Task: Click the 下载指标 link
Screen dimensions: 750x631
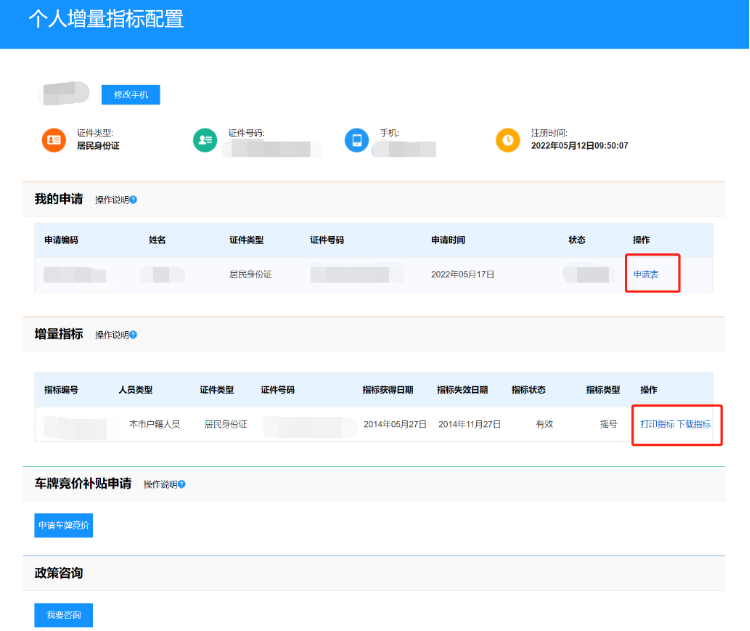Action: coord(694,424)
